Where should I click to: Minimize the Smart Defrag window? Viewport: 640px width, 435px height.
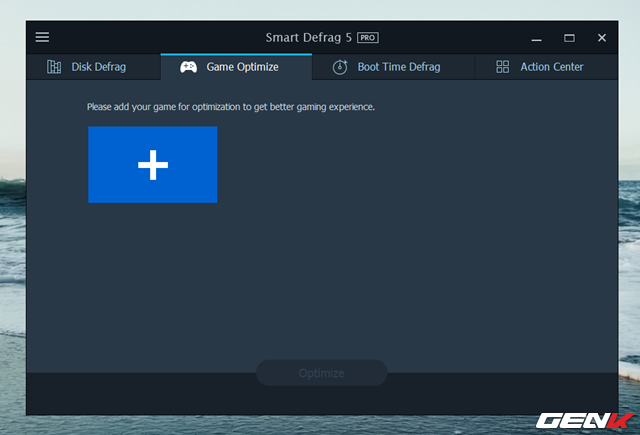pos(536,38)
